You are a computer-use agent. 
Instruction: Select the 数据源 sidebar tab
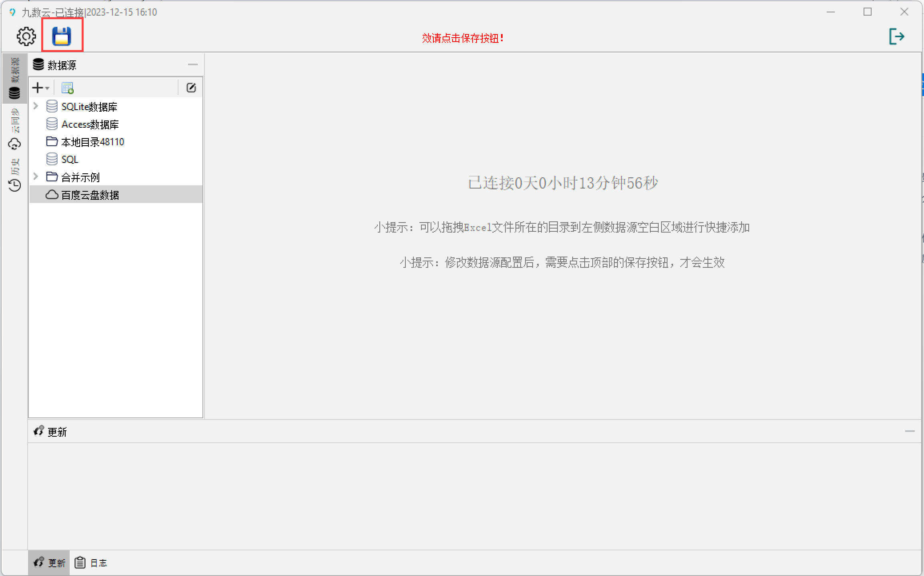click(15, 78)
